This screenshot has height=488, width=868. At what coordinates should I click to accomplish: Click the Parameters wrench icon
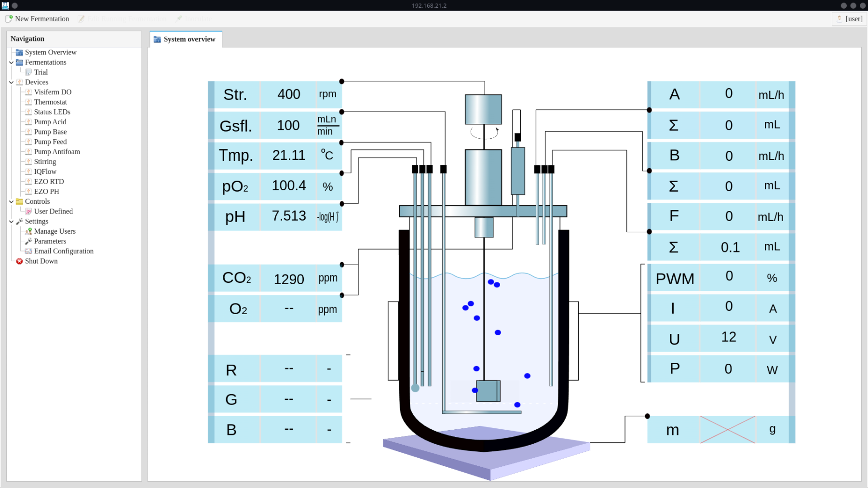[28, 241]
